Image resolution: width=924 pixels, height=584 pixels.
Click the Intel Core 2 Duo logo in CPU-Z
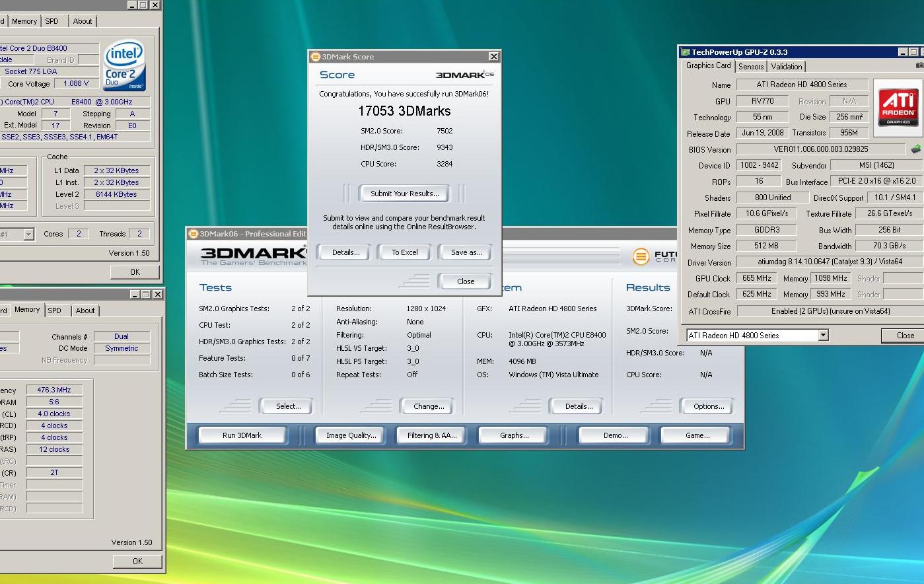tap(124, 66)
